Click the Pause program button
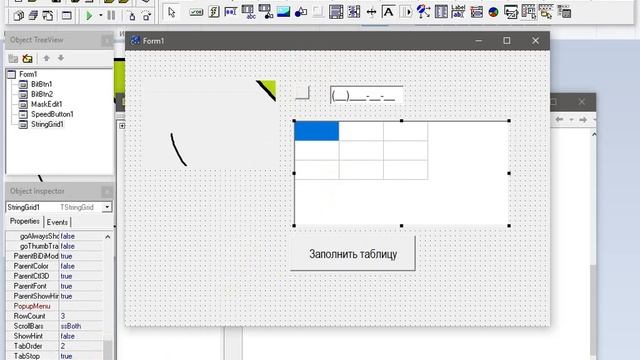Viewport: 640px width, 360px height. [111, 16]
